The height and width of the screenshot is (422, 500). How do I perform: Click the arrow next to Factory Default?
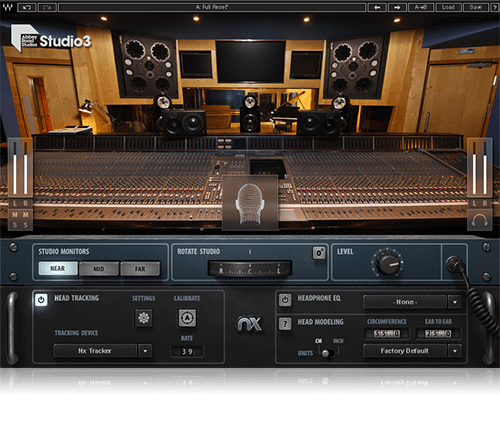tap(455, 351)
